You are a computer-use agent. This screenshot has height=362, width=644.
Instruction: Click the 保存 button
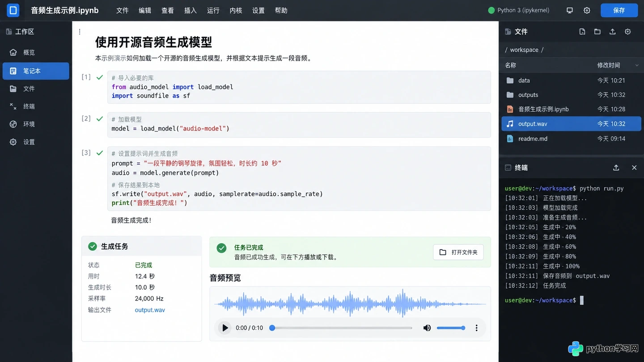click(x=619, y=10)
